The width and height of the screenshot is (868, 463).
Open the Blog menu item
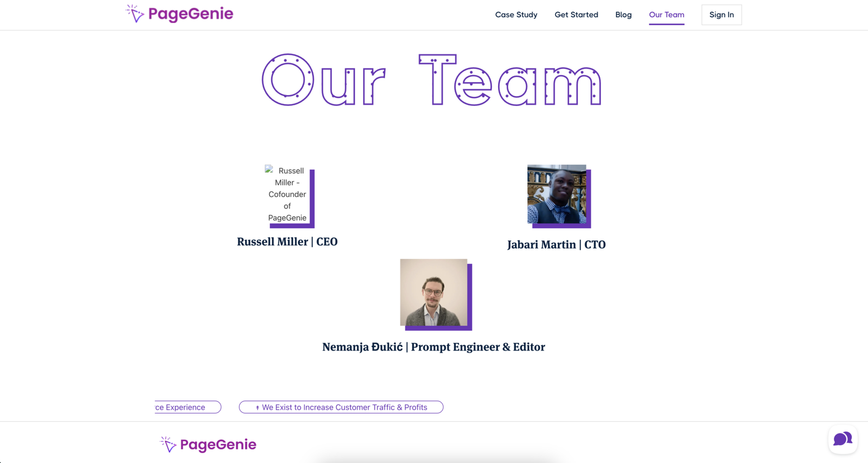[623, 15]
